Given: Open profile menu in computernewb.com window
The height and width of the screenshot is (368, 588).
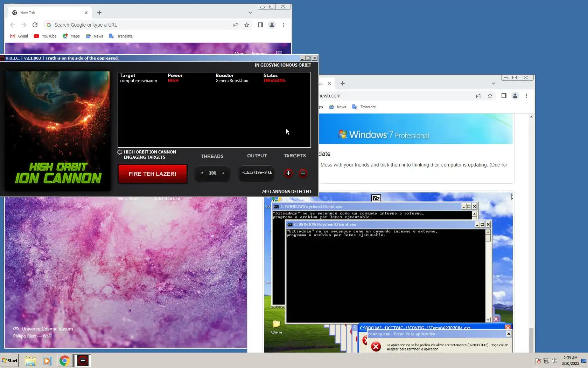Looking at the screenshot, I should pos(515,96).
